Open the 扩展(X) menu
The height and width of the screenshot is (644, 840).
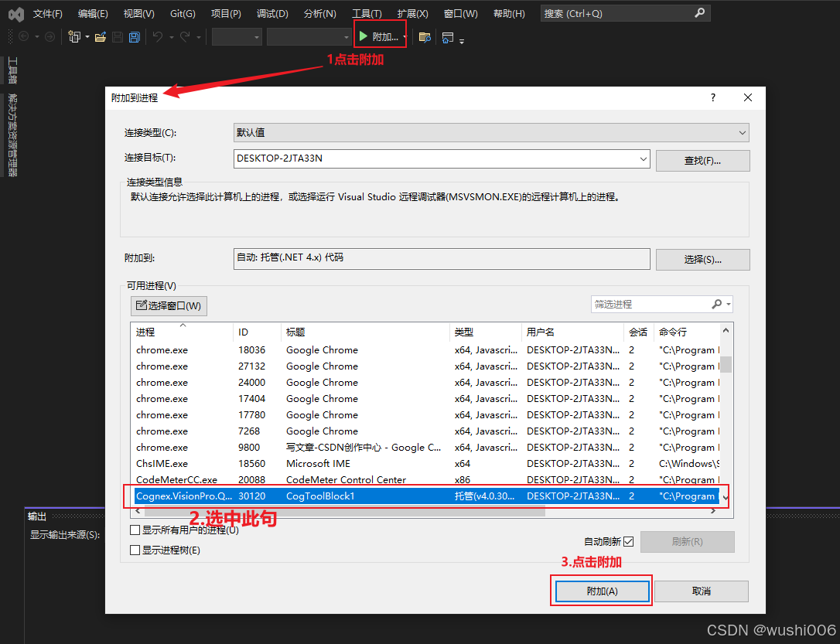[412, 13]
